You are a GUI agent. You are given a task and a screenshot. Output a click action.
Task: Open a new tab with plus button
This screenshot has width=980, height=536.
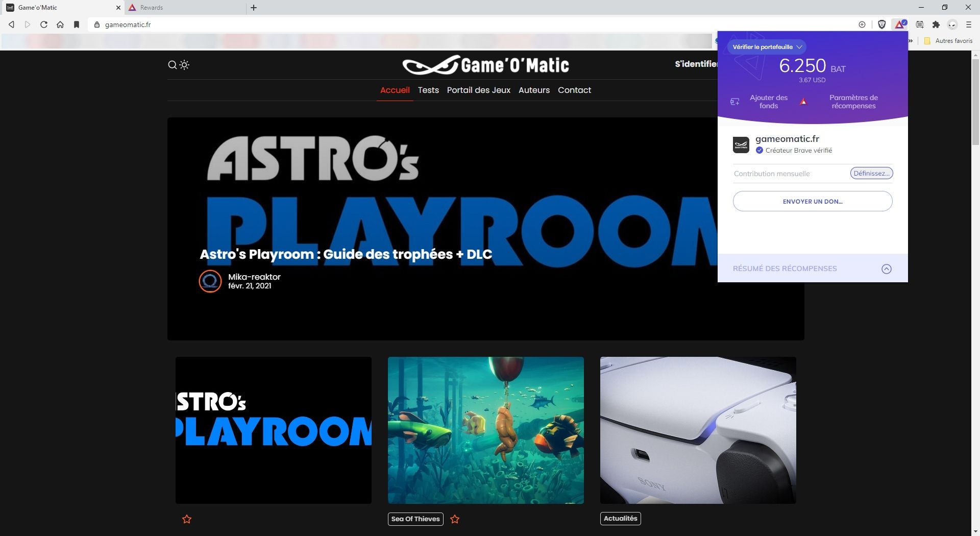254,8
